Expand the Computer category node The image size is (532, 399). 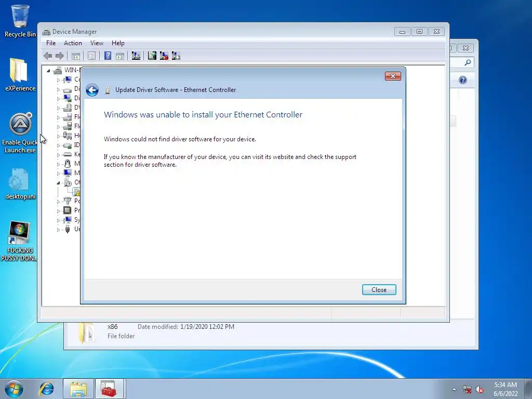pyautogui.click(x=58, y=80)
